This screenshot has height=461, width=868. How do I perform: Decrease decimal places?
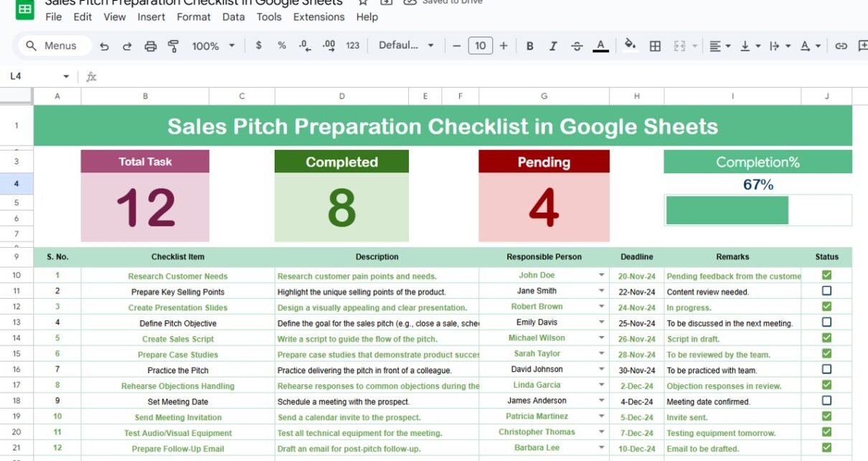305,45
